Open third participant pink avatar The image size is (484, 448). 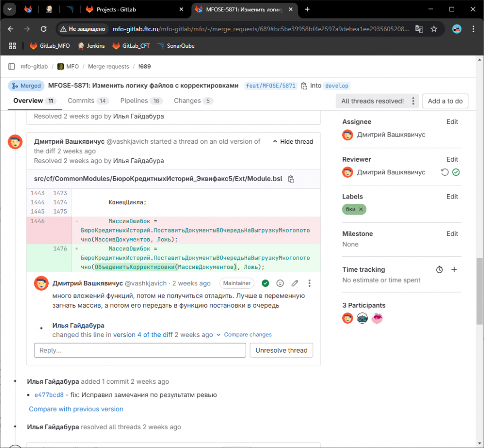point(377,318)
